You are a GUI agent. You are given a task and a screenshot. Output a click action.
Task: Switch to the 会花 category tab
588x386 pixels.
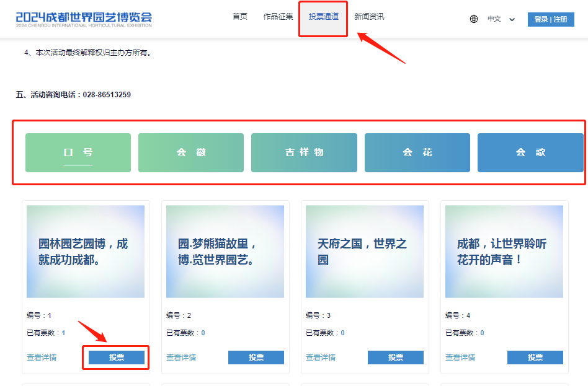417,152
